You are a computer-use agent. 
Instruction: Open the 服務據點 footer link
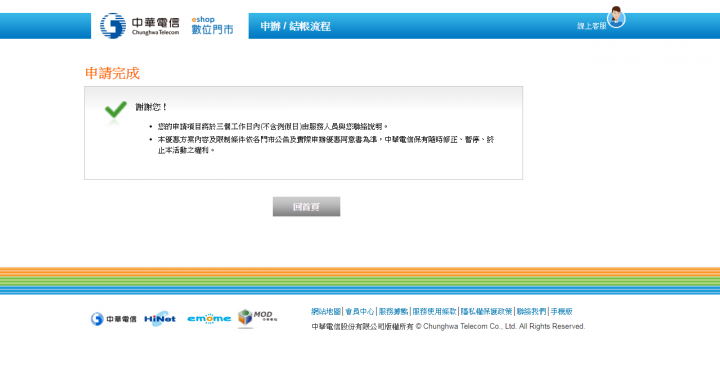point(393,311)
